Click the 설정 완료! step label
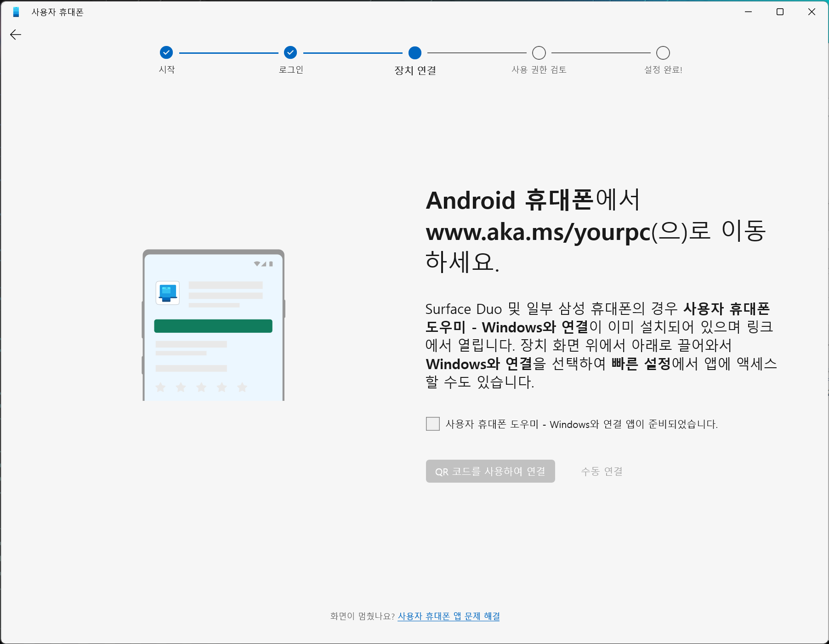The image size is (829, 644). pos(663,69)
